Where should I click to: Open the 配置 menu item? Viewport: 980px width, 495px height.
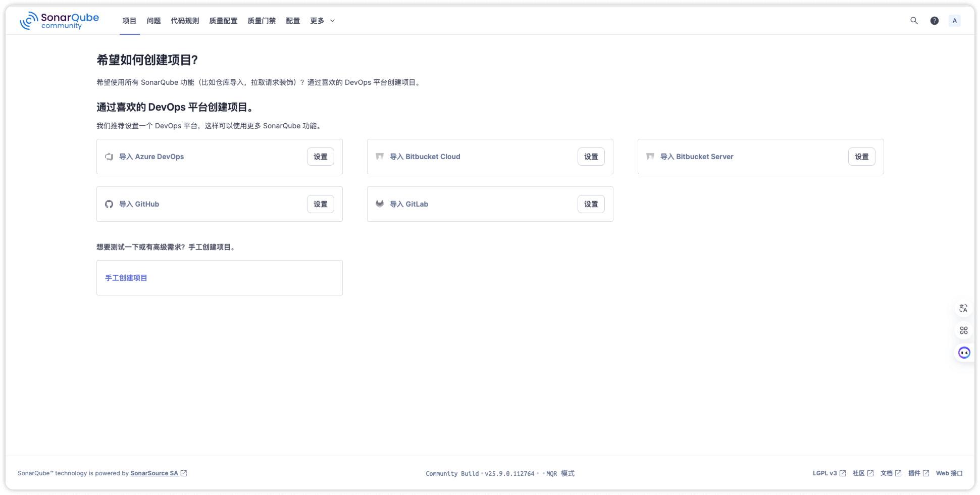pyautogui.click(x=293, y=21)
